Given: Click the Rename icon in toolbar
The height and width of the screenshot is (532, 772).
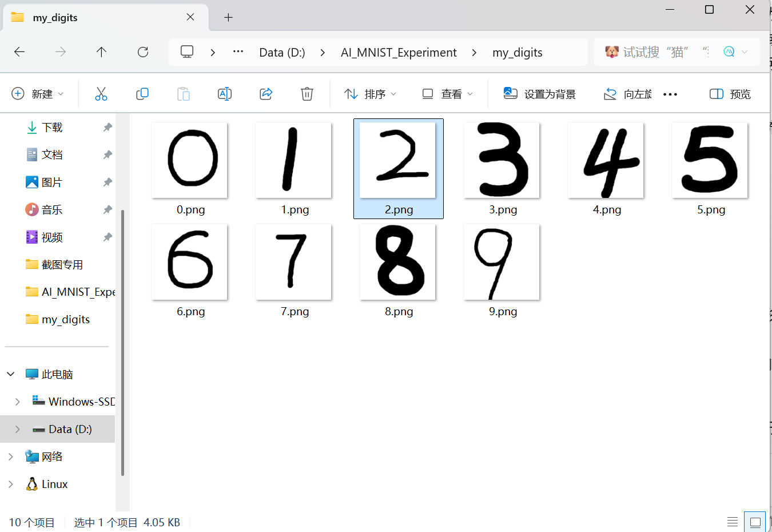Looking at the screenshot, I should 225,94.
